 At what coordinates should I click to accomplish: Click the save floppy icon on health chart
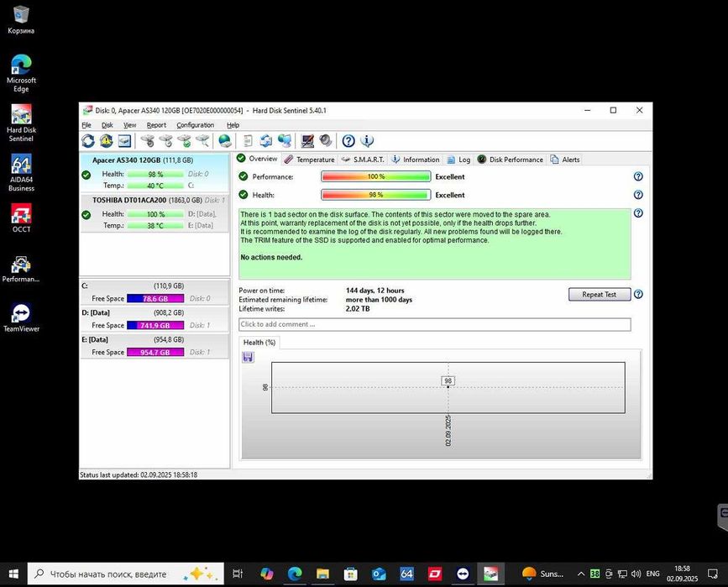click(248, 357)
